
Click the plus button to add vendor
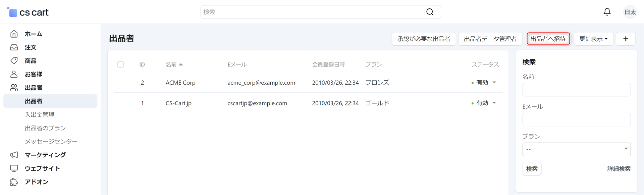[626, 39]
